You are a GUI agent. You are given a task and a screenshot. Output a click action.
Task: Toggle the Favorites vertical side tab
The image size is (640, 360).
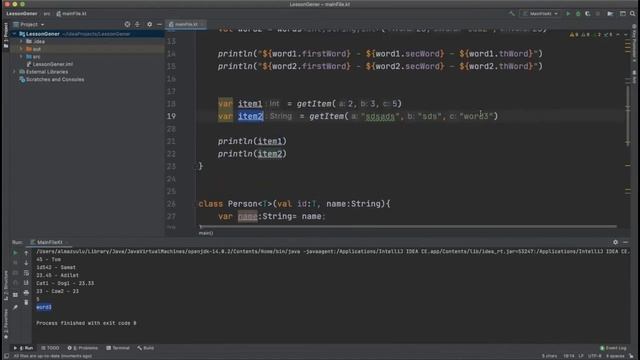6,325
